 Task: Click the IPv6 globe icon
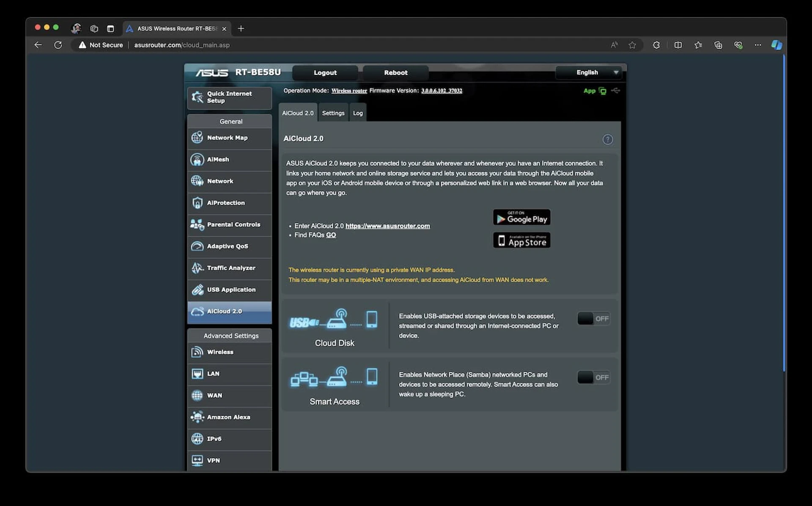click(197, 439)
